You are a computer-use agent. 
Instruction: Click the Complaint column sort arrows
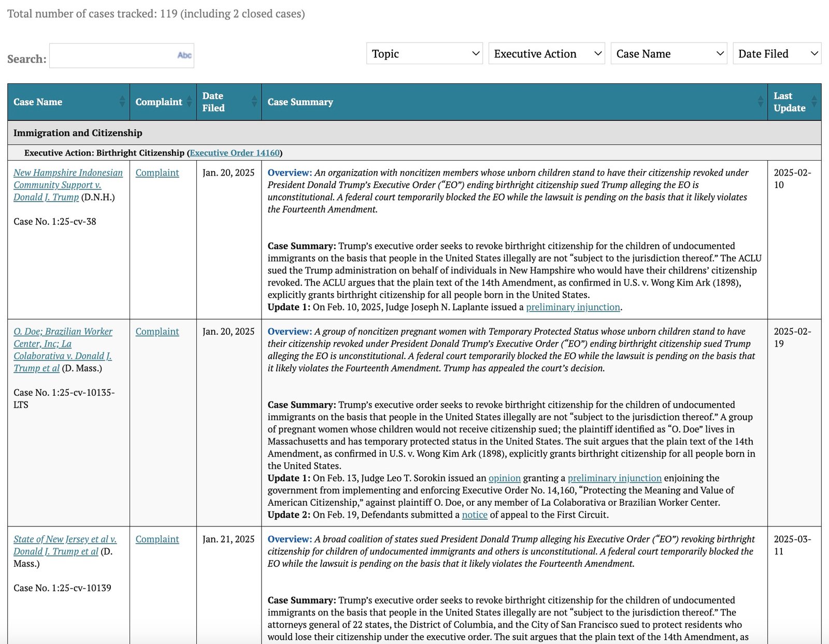click(x=190, y=102)
